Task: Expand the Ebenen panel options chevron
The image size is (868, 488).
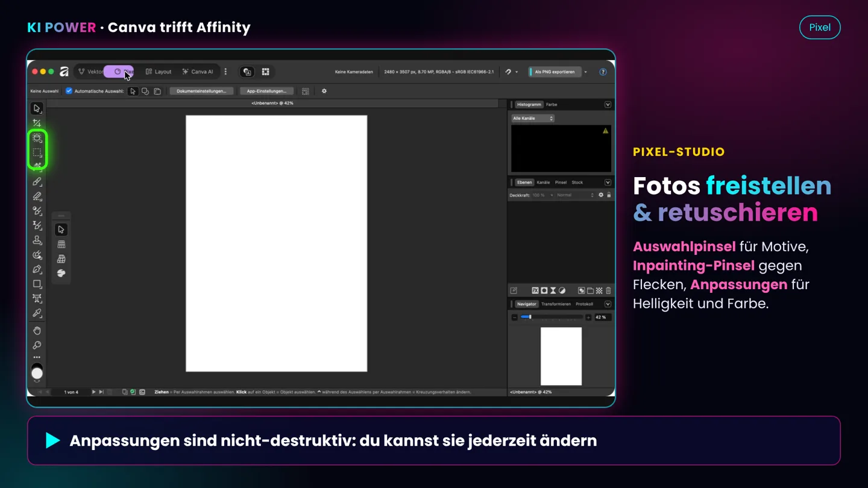Action: click(x=608, y=182)
